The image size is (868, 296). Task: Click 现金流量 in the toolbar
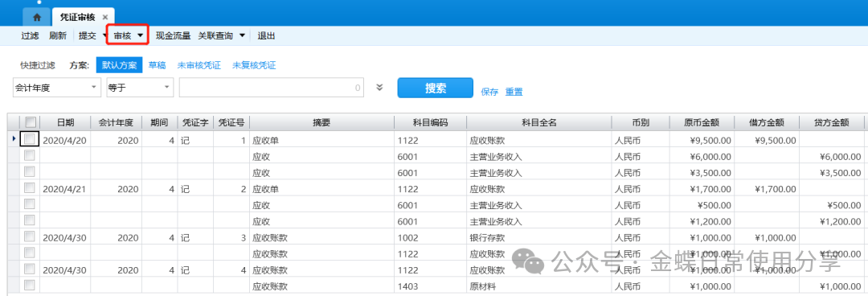point(173,35)
